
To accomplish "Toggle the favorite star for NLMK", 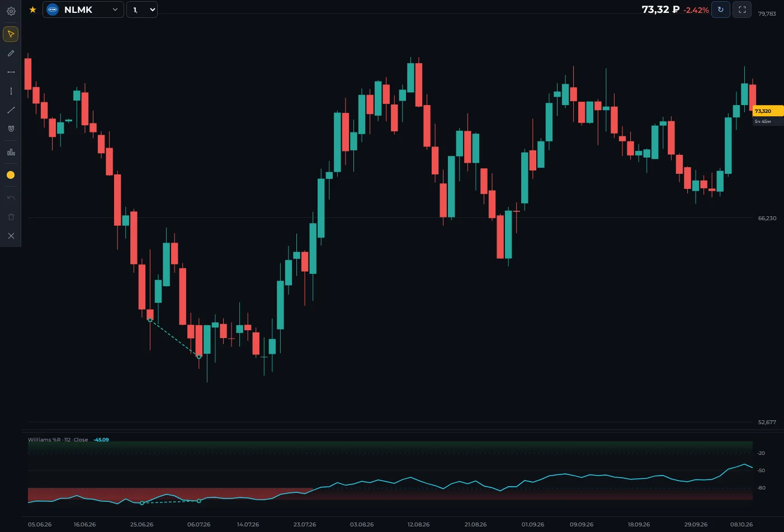I will 33,9.
